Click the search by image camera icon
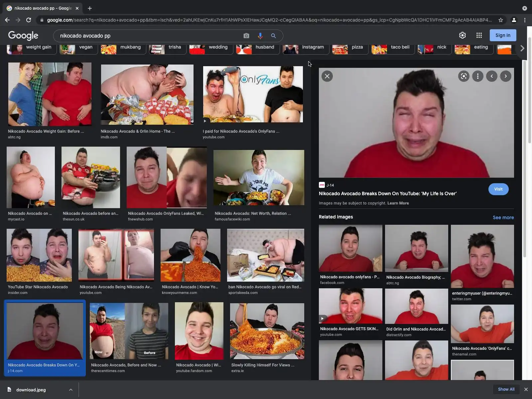532x399 pixels. (246, 36)
